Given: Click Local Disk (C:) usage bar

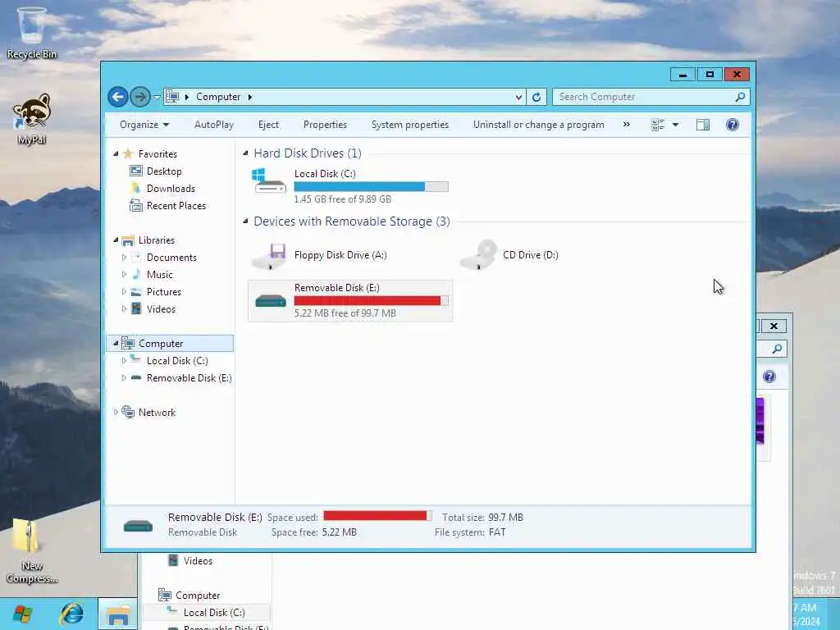Looking at the screenshot, I should (x=371, y=186).
